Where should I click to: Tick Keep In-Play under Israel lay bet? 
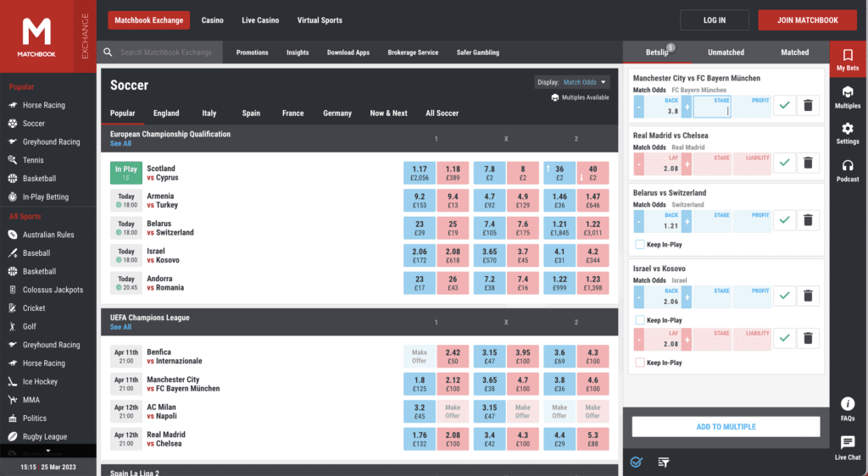[640, 363]
